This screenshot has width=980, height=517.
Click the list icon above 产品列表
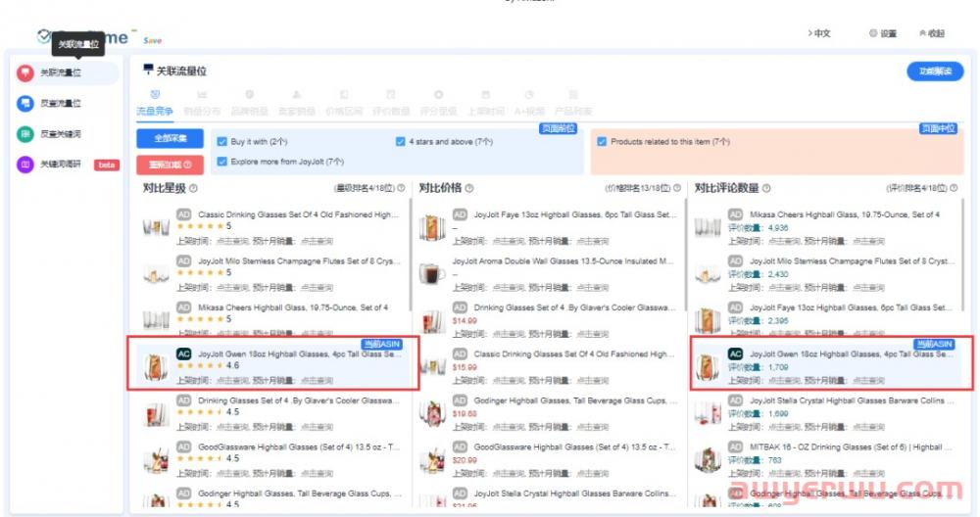click(573, 94)
